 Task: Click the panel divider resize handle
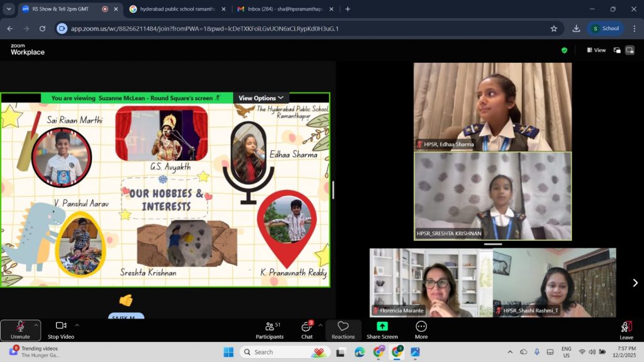[333, 190]
